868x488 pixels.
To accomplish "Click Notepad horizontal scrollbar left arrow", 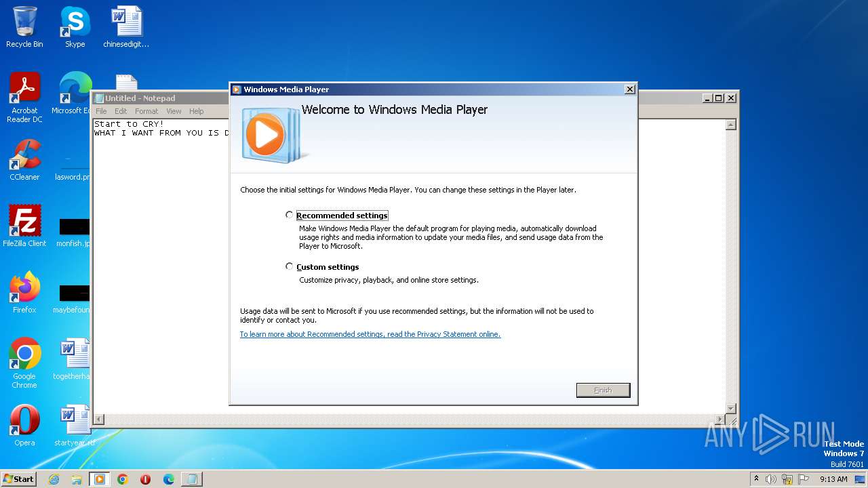I will pos(99,420).
